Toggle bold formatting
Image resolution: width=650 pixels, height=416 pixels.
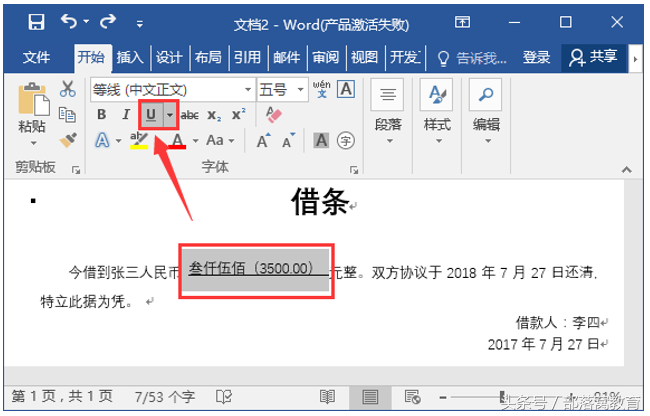click(x=102, y=115)
